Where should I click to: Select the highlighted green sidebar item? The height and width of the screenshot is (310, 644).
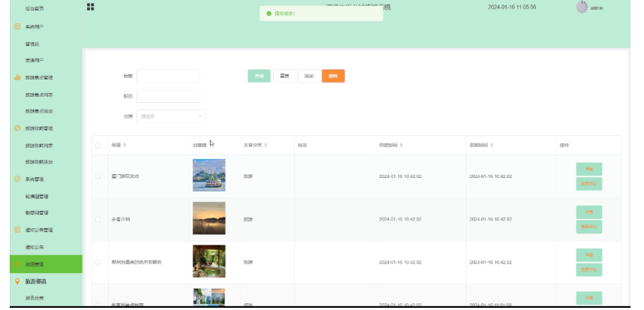tap(46, 264)
